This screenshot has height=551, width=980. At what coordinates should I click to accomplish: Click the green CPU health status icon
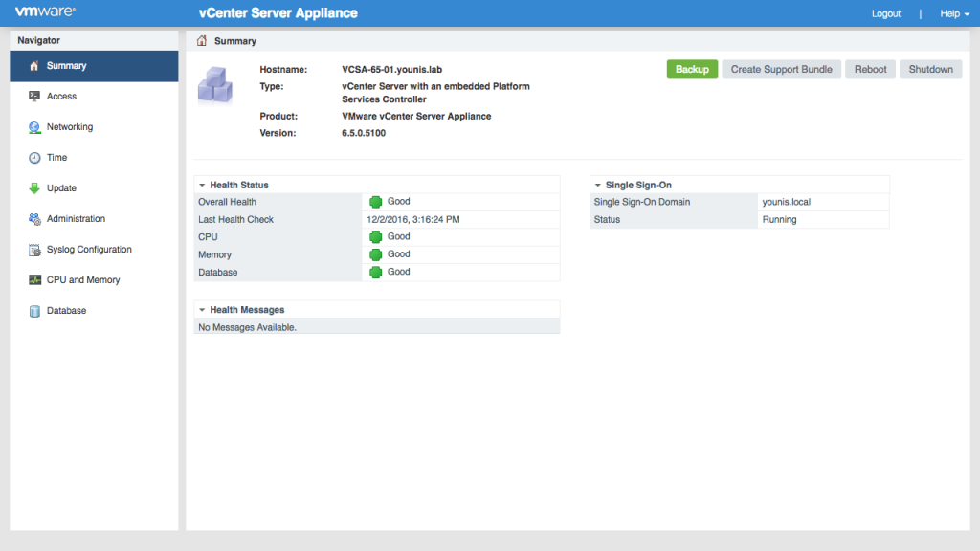click(x=375, y=237)
